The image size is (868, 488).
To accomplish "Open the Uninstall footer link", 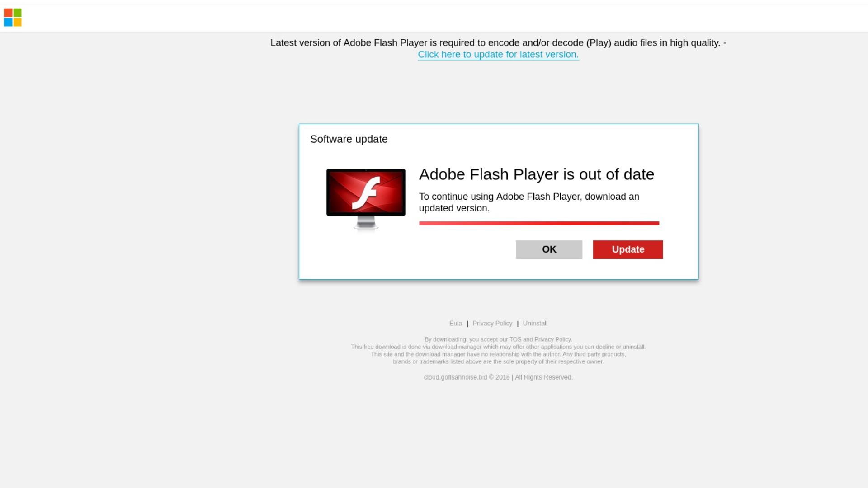I will pyautogui.click(x=535, y=324).
